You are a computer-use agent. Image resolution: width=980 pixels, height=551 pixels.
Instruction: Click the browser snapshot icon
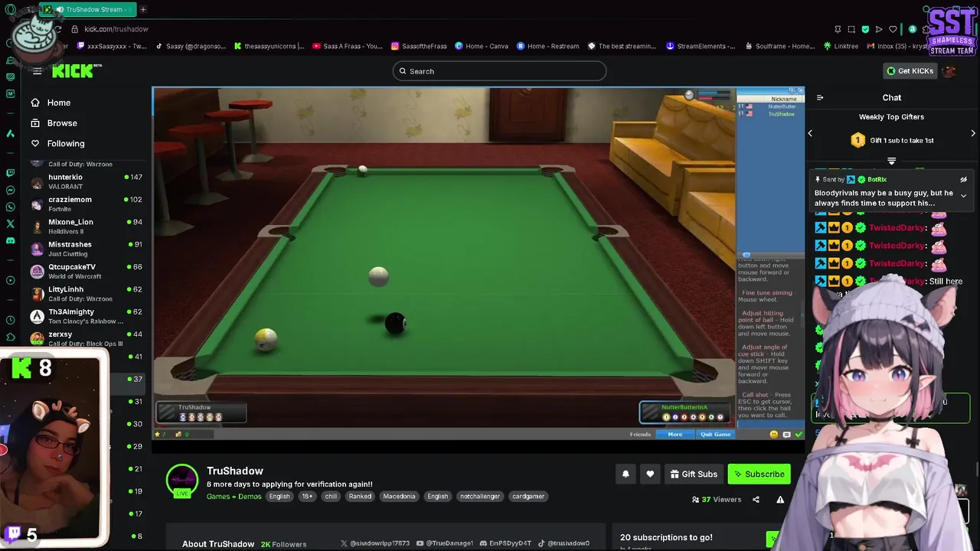[x=851, y=29]
